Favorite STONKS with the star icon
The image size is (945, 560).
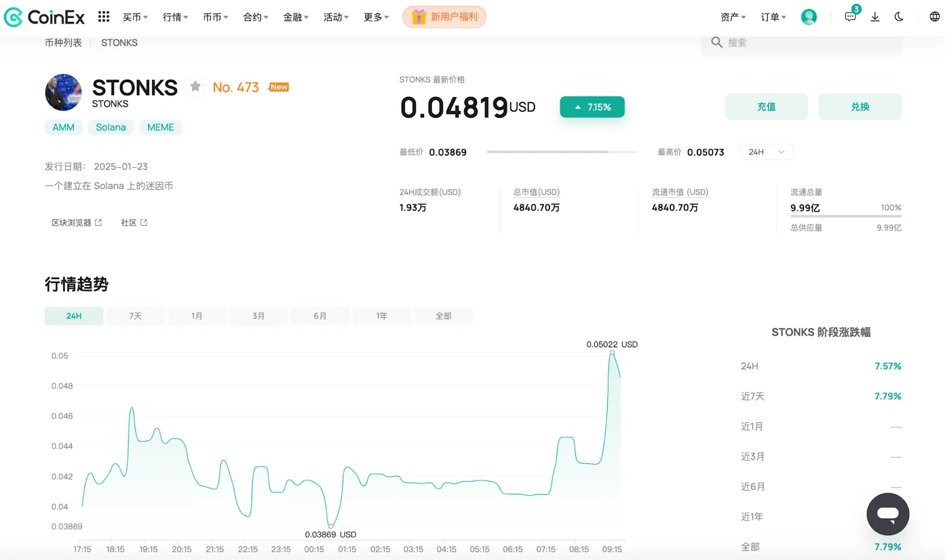195,87
